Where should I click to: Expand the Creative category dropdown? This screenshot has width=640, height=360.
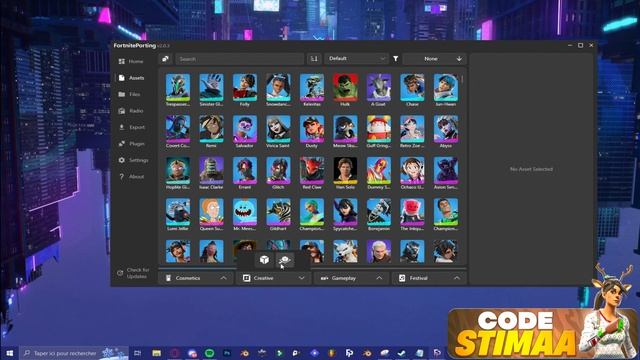273,278
